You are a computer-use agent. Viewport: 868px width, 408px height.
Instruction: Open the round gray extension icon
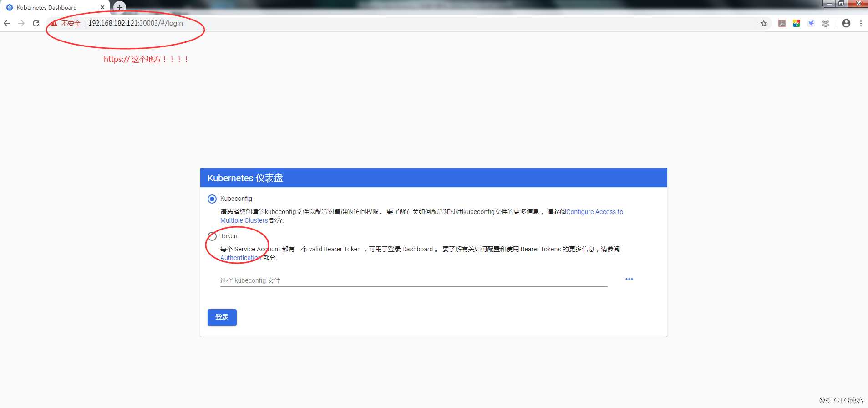pyautogui.click(x=826, y=23)
